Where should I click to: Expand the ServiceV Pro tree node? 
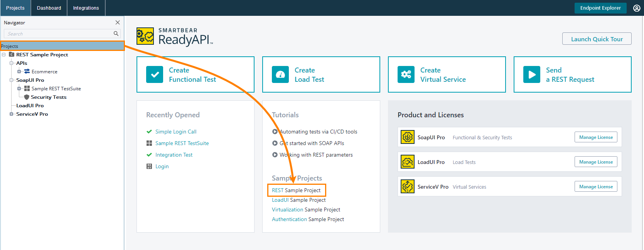point(12,114)
